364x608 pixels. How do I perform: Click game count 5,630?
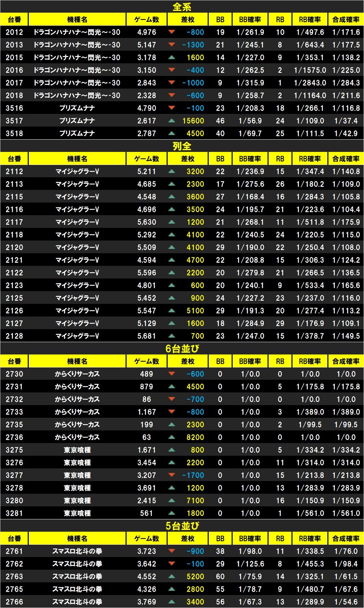pos(147,222)
